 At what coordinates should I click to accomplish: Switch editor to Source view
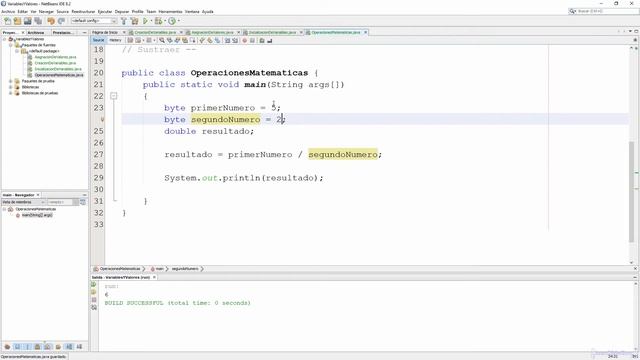click(98, 40)
